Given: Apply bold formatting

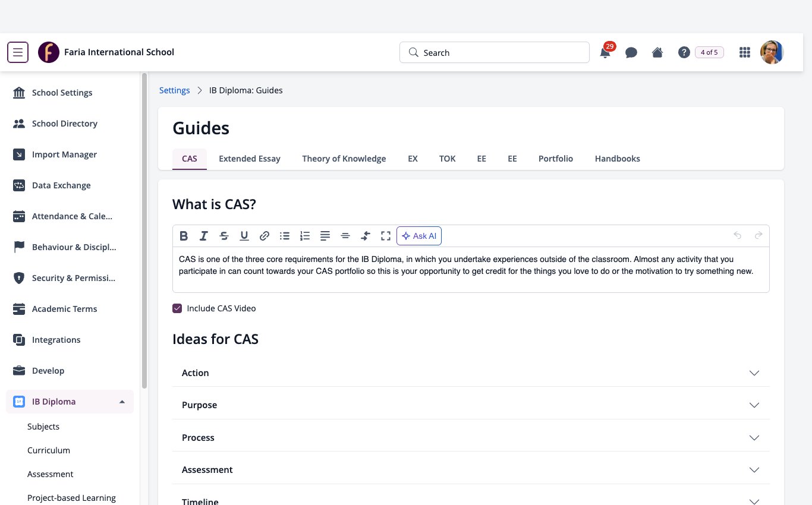Looking at the screenshot, I should coord(184,236).
